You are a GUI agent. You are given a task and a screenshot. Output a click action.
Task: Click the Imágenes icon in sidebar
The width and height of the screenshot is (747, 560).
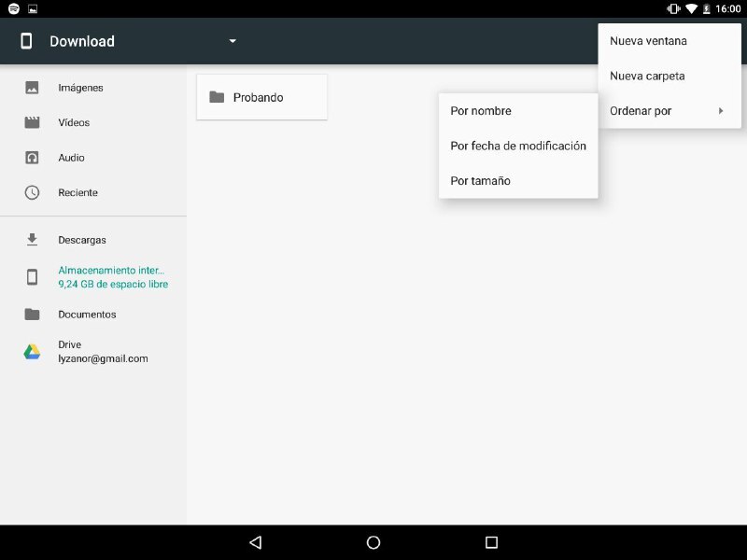tap(32, 88)
